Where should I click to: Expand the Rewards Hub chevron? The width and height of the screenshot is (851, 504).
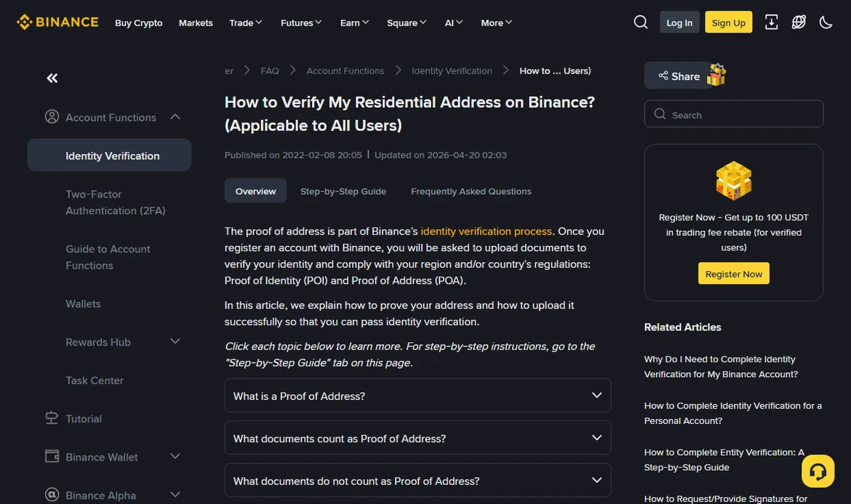click(176, 342)
